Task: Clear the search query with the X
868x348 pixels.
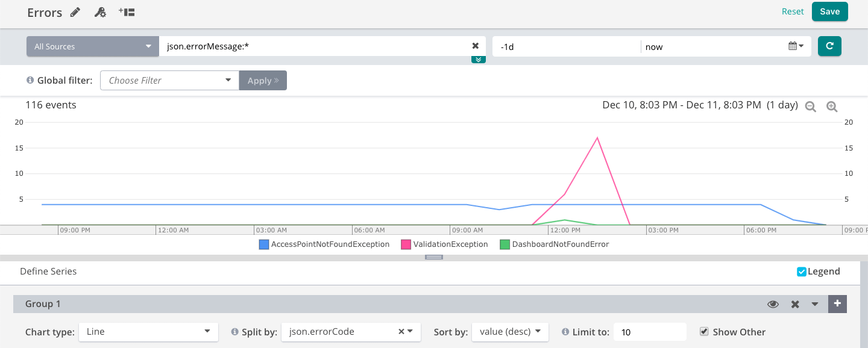Action: pyautogui.click(x=475, y=46)
